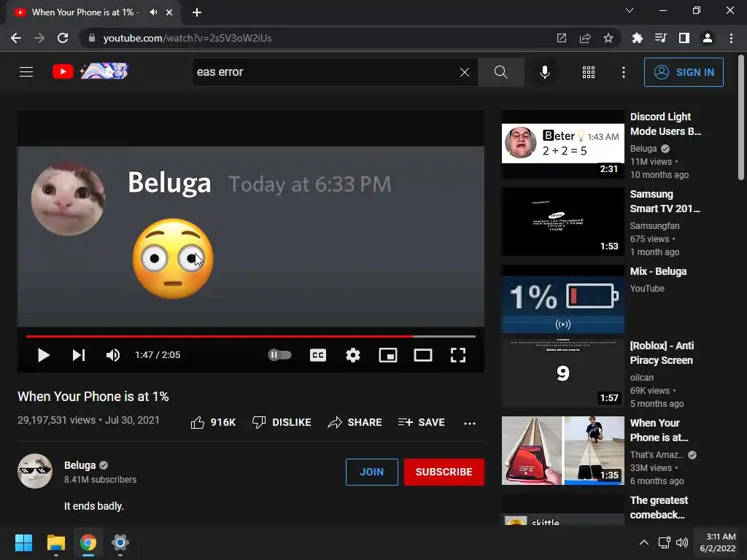The height and width of the screenshot is (560, 747).
Task: Open That's Amazing 'When Your Phone' thumbnail
Action: 562,451
